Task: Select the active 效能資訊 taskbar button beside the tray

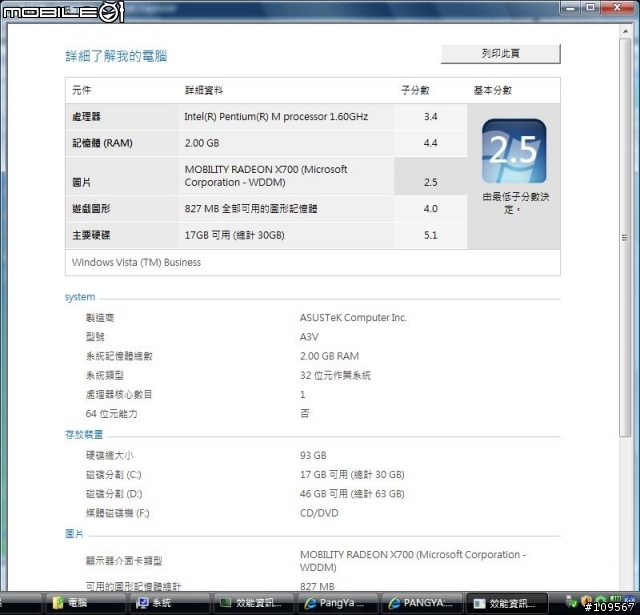Action: tap(507, 603)
